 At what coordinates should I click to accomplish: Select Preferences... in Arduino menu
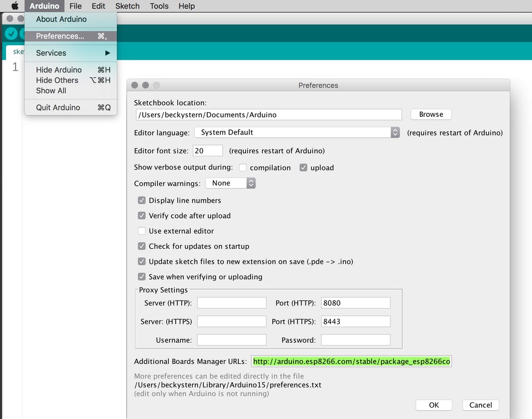[x=71, y=36]
